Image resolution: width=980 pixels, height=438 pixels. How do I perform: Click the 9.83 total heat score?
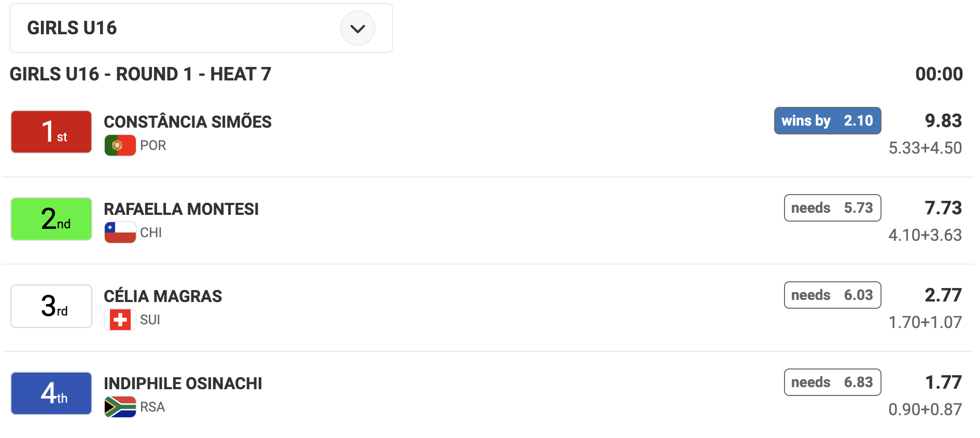pyautogui.click(x=943, y=121)
